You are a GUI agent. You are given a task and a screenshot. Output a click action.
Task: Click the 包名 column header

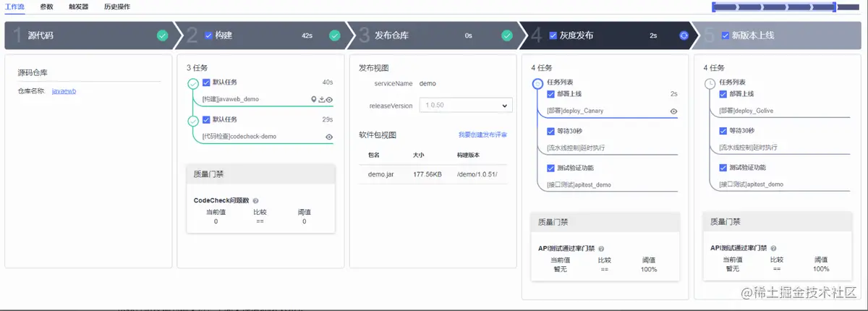coord(374,155)
